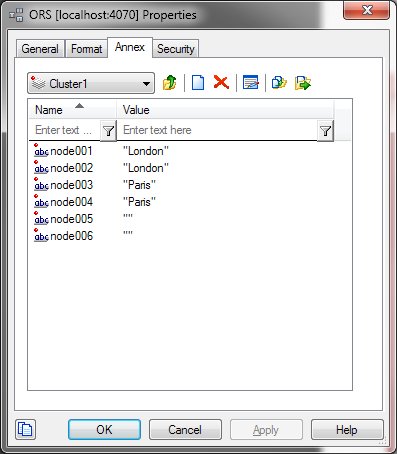397x454 pixels.
Task: Click the edit form icon
Action: (x=251, y=82)
